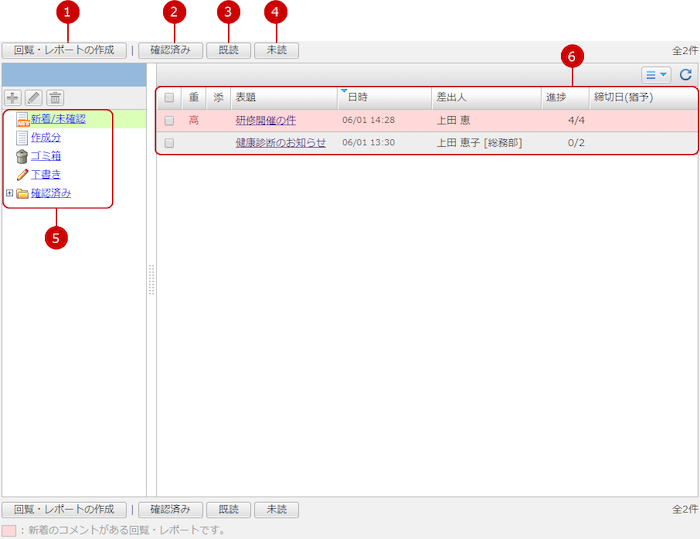
Task: Click sender 上田 恵子 [総務部]
Action: [x=479, y=142]
